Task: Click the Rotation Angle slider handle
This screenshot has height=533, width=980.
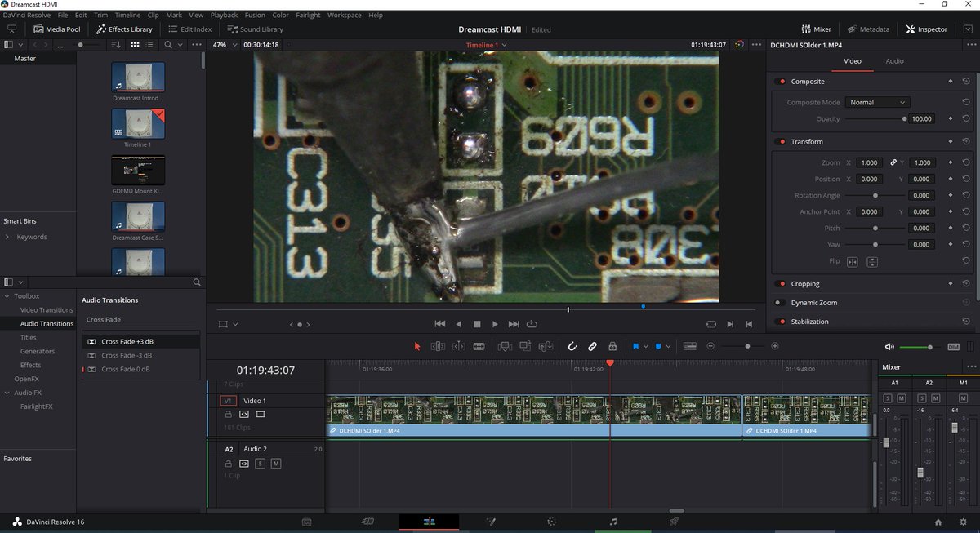Action: pyautogui.click(x=875, y=196)
